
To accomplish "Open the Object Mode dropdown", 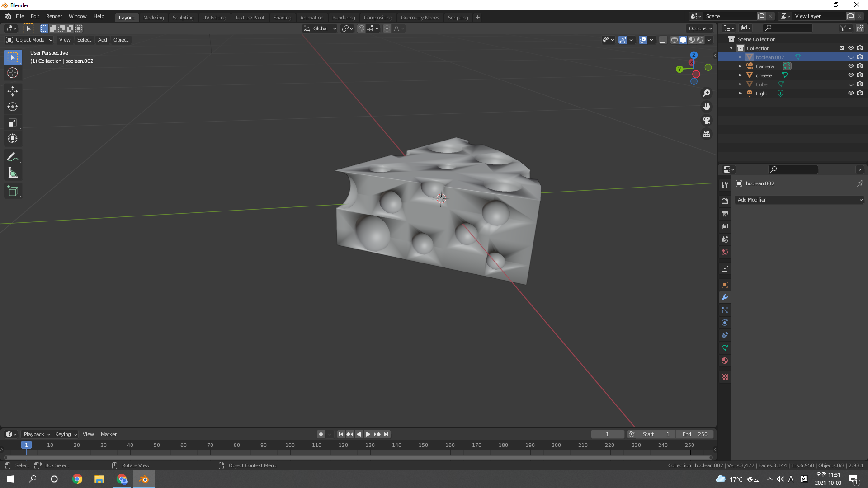I will 29,40.
